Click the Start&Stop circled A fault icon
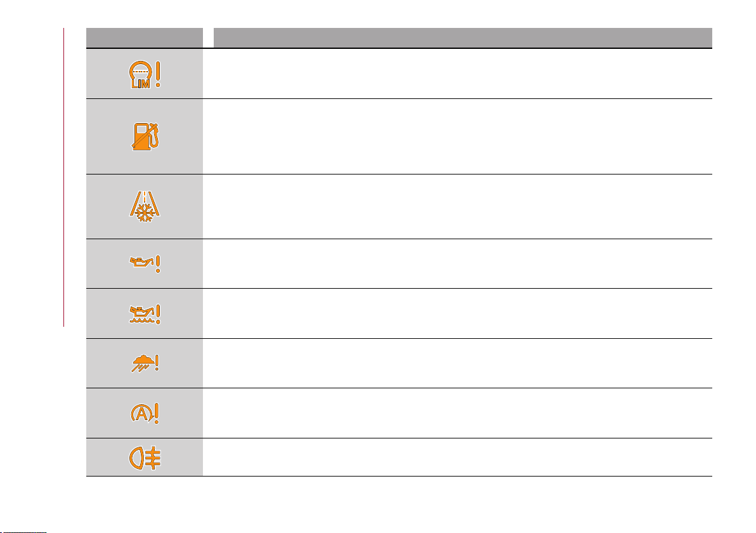This screenshot has width=756, height=533. 145,413
